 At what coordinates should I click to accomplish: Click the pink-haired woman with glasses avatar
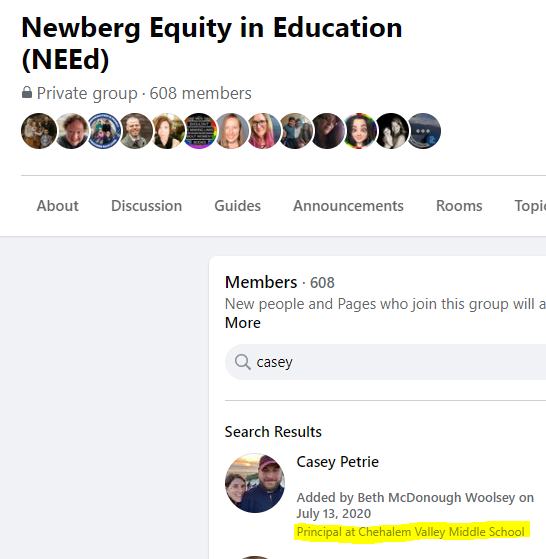pyautogui.click(x=263, y=131)
